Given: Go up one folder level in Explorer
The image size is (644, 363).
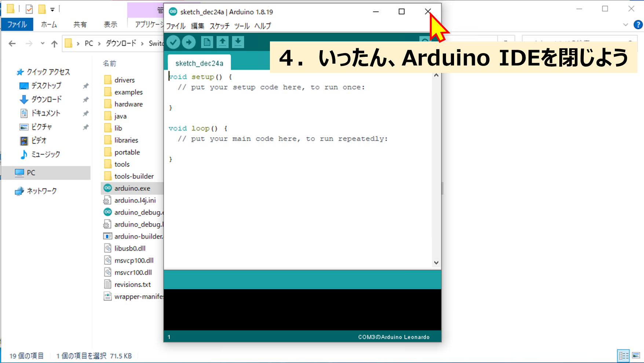Looking at the screenshot, I should 54,44.
